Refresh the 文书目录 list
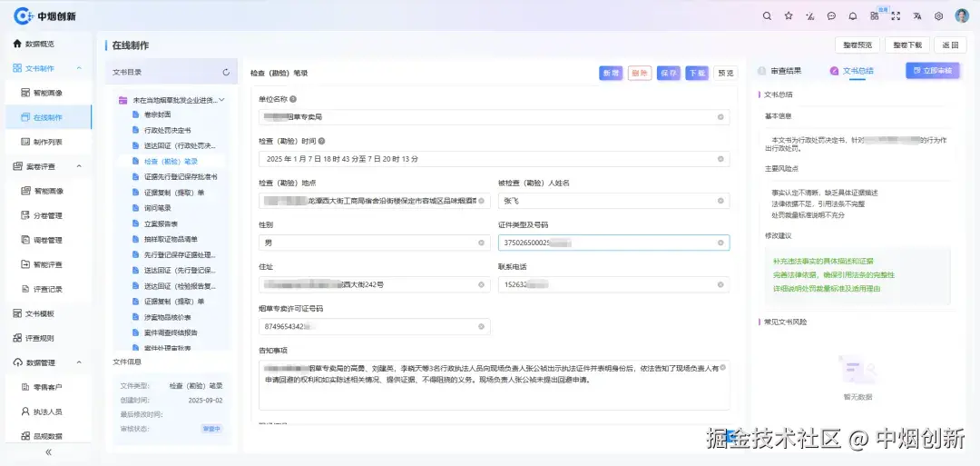 226,72
